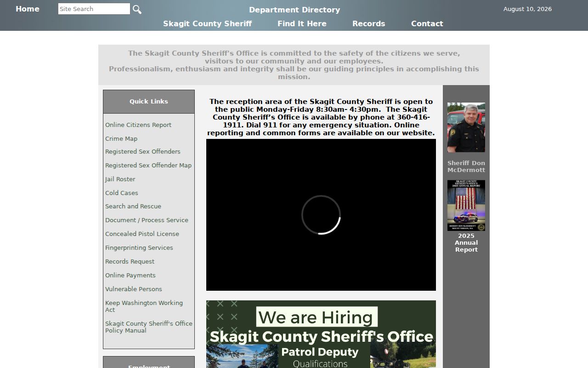Open the Contact menu

[x=427, y=23]
